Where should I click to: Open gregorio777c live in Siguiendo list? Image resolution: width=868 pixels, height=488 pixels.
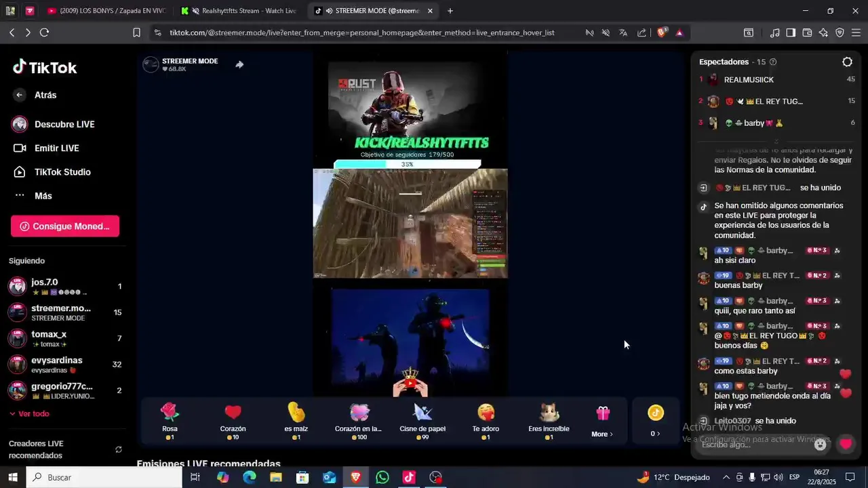coord(65,390)
